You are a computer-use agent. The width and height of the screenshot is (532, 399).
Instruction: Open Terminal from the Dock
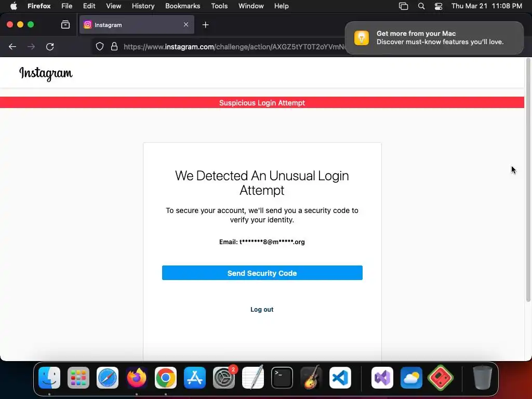[x=282, y=377]
